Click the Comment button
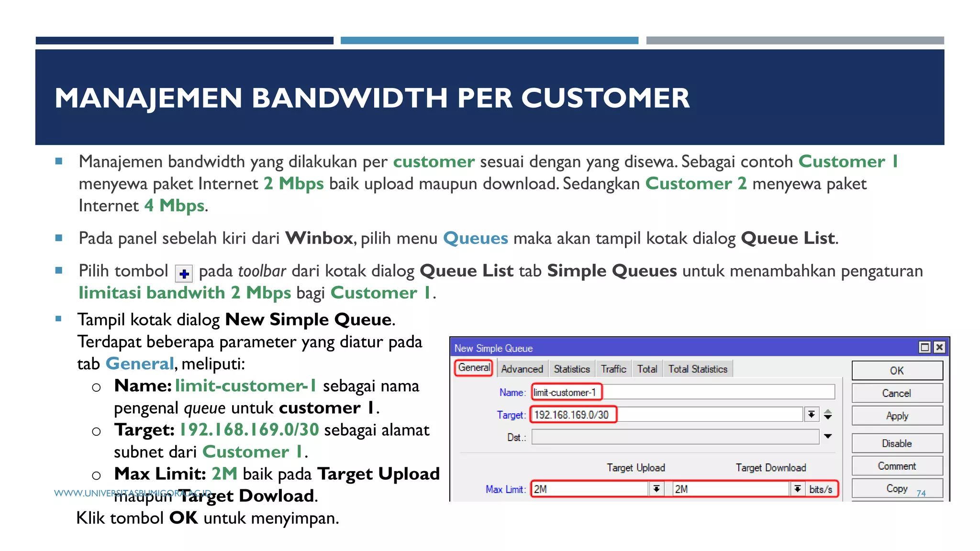 [x=897, y=466]
